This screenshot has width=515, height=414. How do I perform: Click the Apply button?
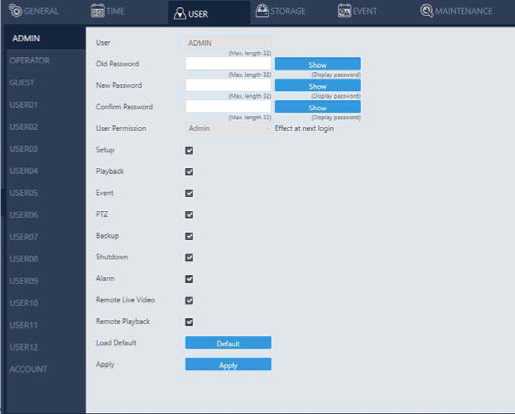pos(228,364)
